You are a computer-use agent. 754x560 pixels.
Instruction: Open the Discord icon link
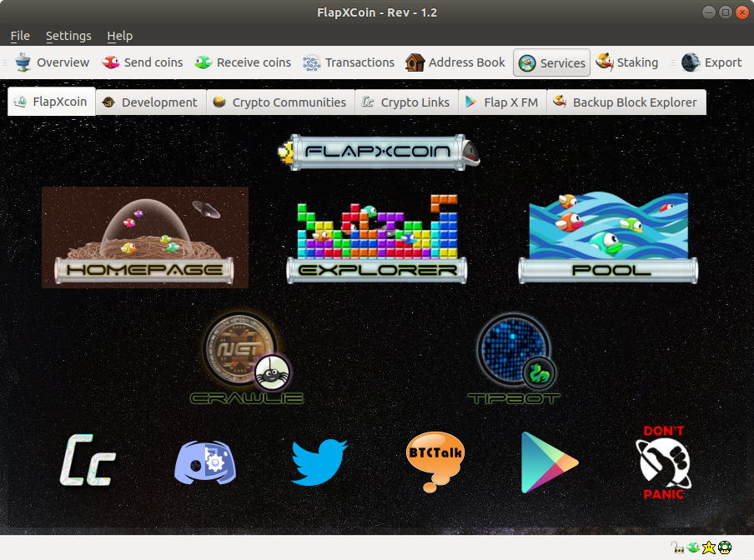coord(205,462)
